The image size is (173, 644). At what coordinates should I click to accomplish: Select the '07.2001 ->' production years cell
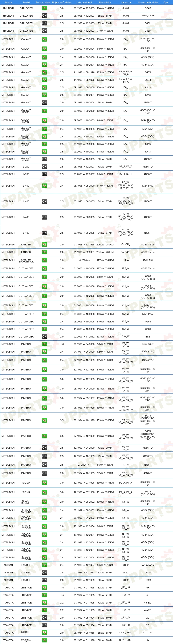pos(84,465)
